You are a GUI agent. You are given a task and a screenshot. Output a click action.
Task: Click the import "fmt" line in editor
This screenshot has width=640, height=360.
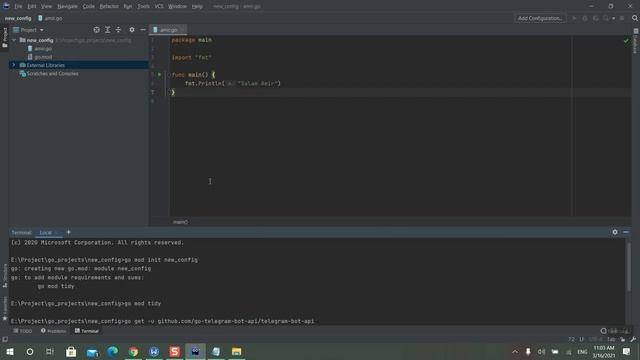coord(191,58)
